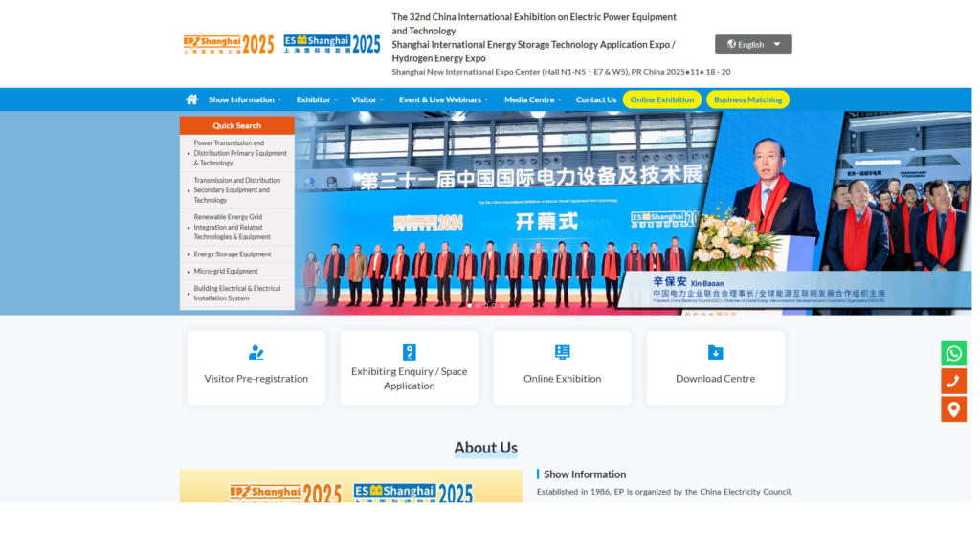980x551 pixels.
Task: Open Online Exhibition card text
Action: (x=562, y=379)
